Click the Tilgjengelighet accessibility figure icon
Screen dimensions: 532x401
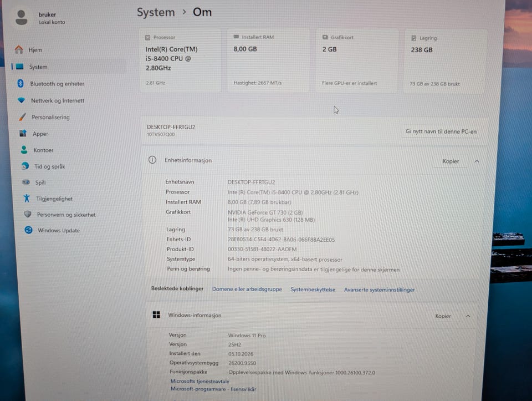pyautogui.click(x=27, y=198)
